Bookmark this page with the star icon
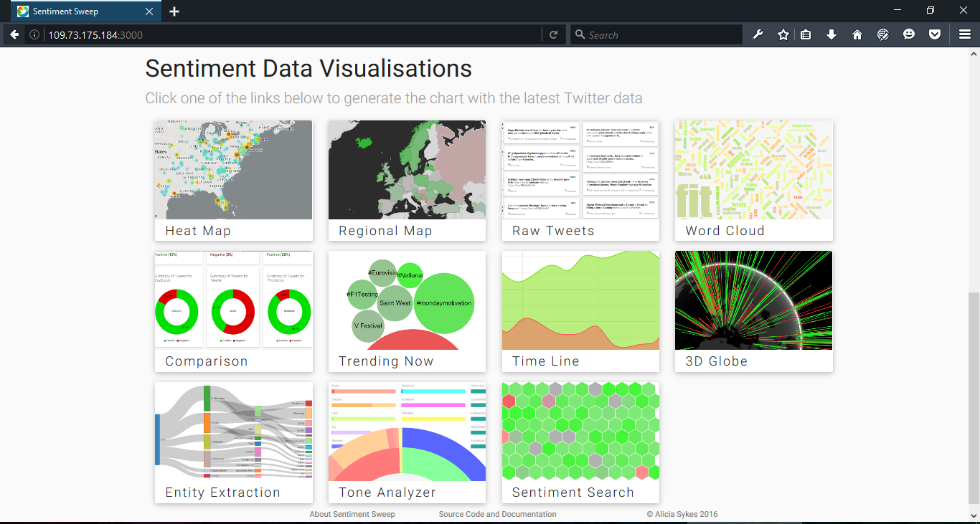 click(x=783, y=34)
